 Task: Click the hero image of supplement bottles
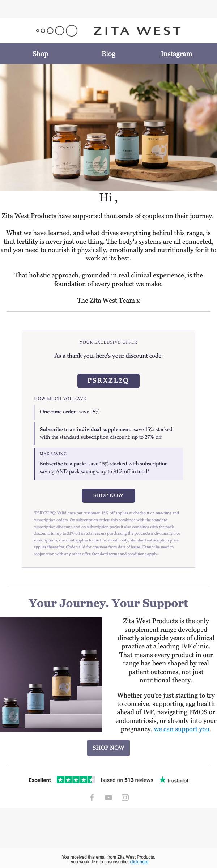point(109,127)
